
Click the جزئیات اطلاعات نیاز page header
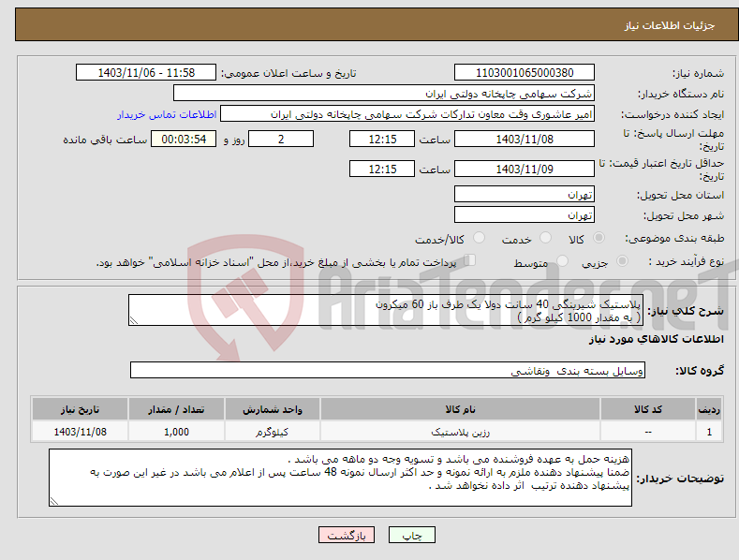tap(670, 25)
